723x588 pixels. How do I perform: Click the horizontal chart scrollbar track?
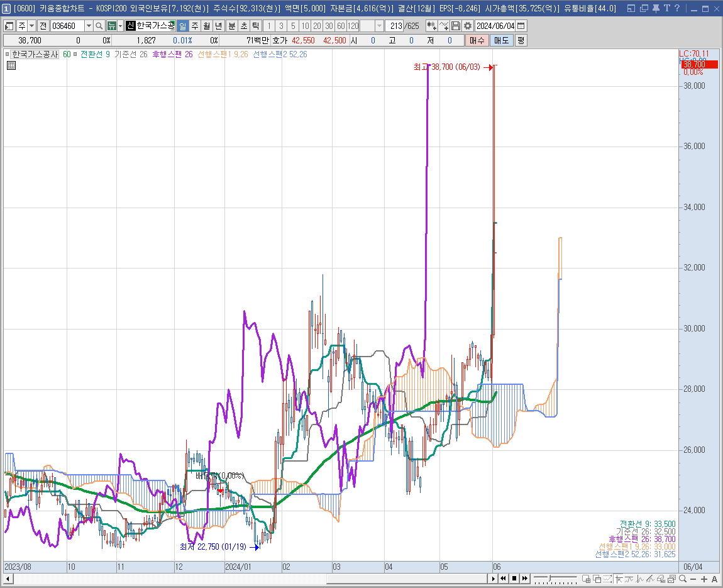(249, 579)
